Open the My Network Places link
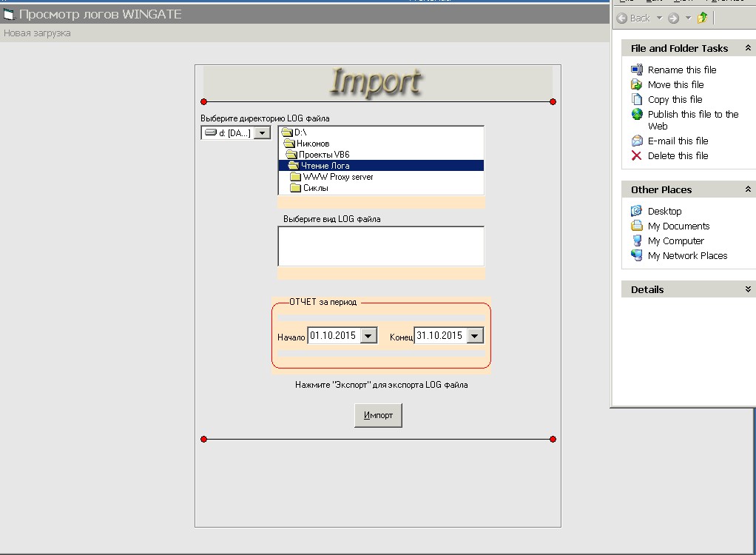Viewport: 756px width, 555px height. point(687,256)
